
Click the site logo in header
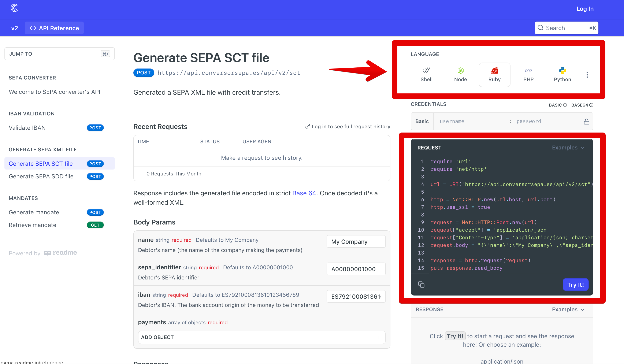click(x=14, y=8)
